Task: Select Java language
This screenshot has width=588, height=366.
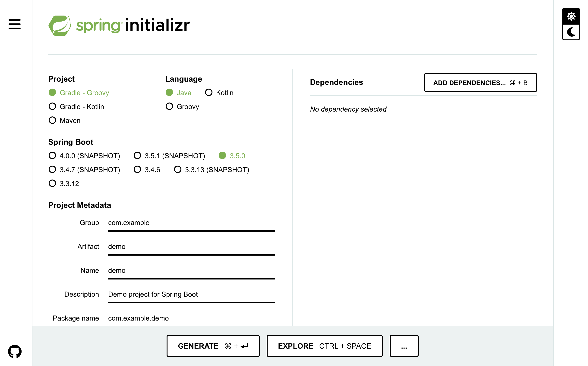Action: click(x=178, y=93)
